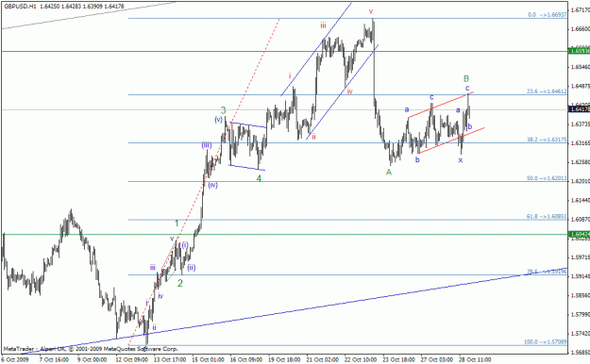Image resolution: width=590 pixels, height=364 pixels.
Task: Click the '27 Oct 03:00' time label
Action: tap(437, 360)
